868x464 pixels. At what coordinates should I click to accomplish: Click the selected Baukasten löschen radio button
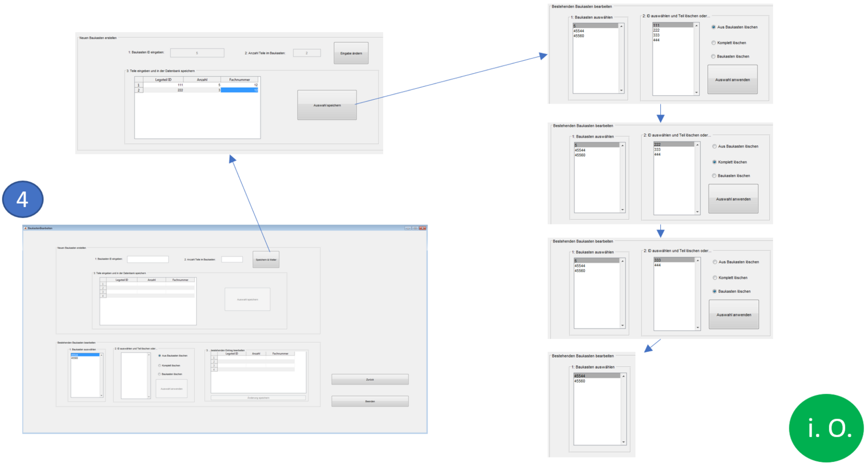point(714,292)
